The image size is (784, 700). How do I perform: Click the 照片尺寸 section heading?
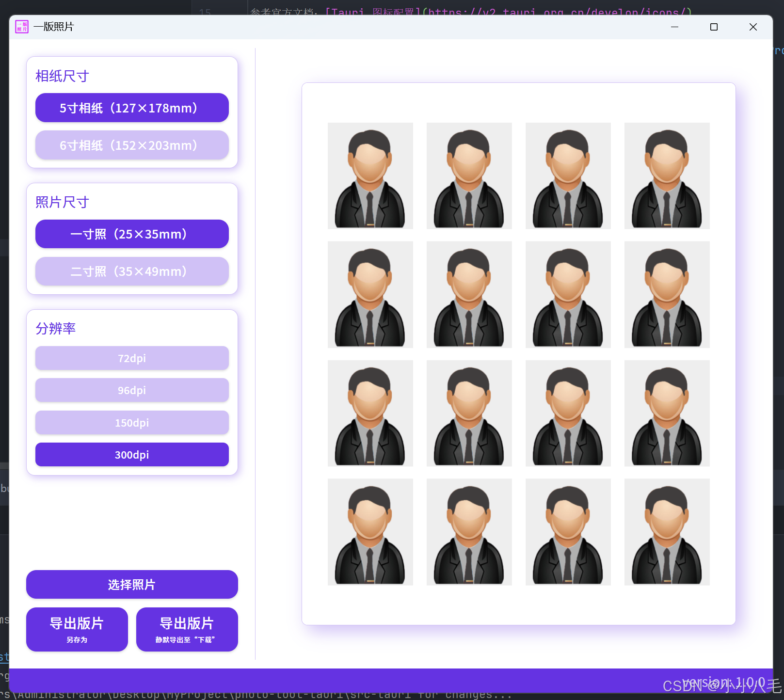pyautogui.click(x=62, y=202)
